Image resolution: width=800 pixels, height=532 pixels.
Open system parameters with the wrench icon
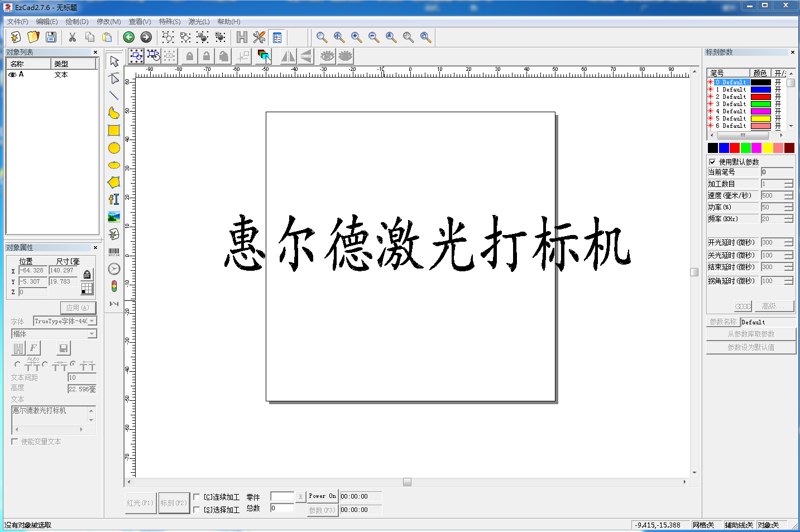click(259, 37)
